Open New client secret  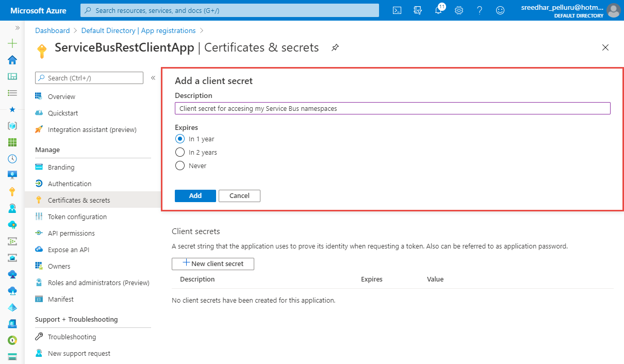[212, 263]
